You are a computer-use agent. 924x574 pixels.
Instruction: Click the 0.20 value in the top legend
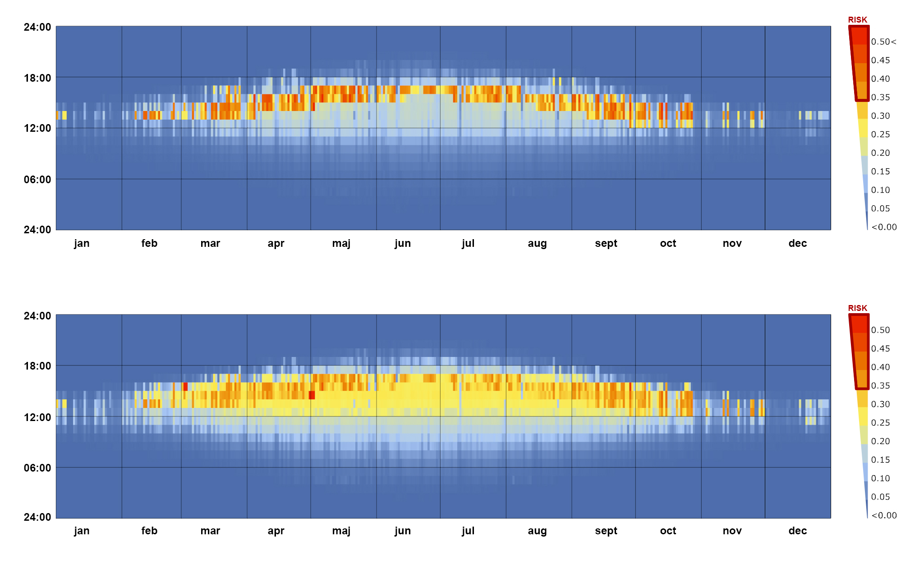tap(880, 153)
